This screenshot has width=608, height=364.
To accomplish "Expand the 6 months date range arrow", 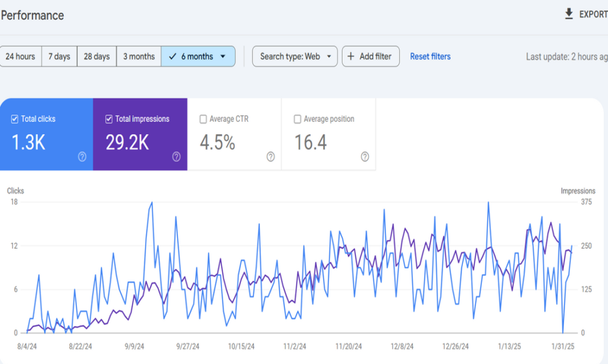I will coord(223,56).
